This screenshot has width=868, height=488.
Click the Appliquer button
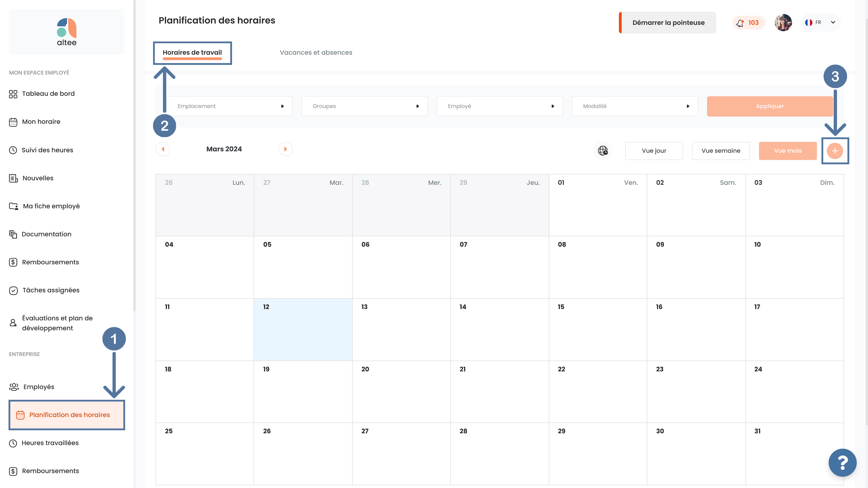pos(770,106)
